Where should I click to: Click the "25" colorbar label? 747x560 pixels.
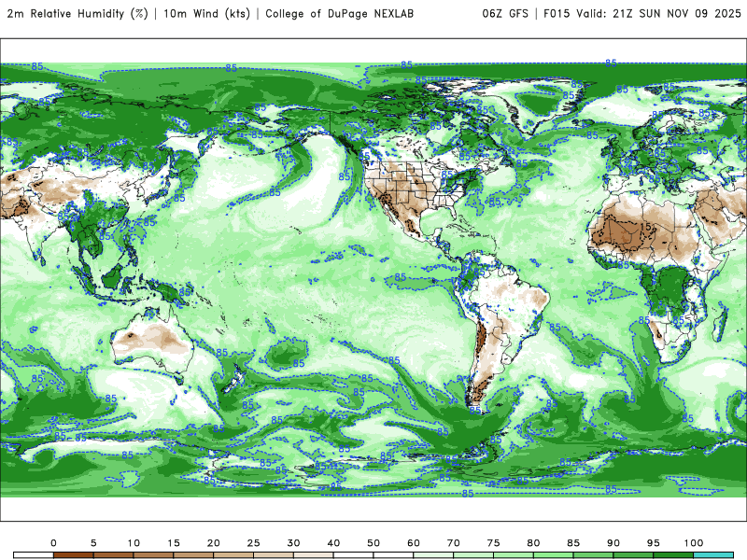(x=253, y=543)
